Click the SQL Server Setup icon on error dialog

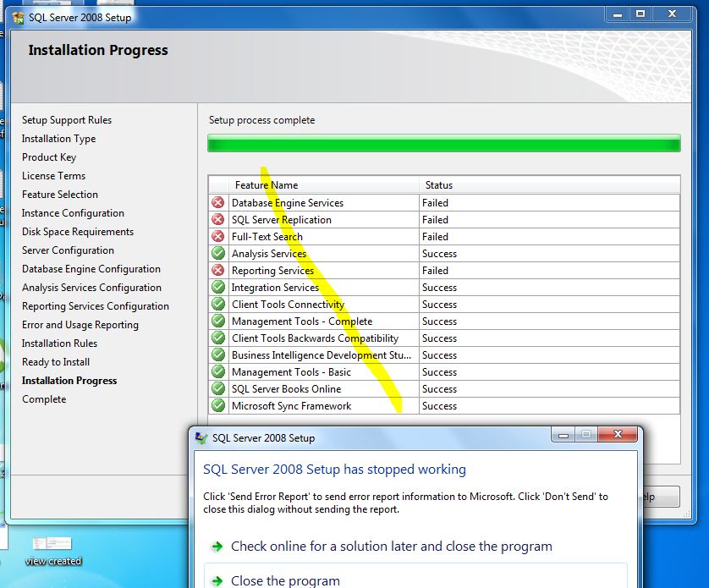click(x=201, y=437)
